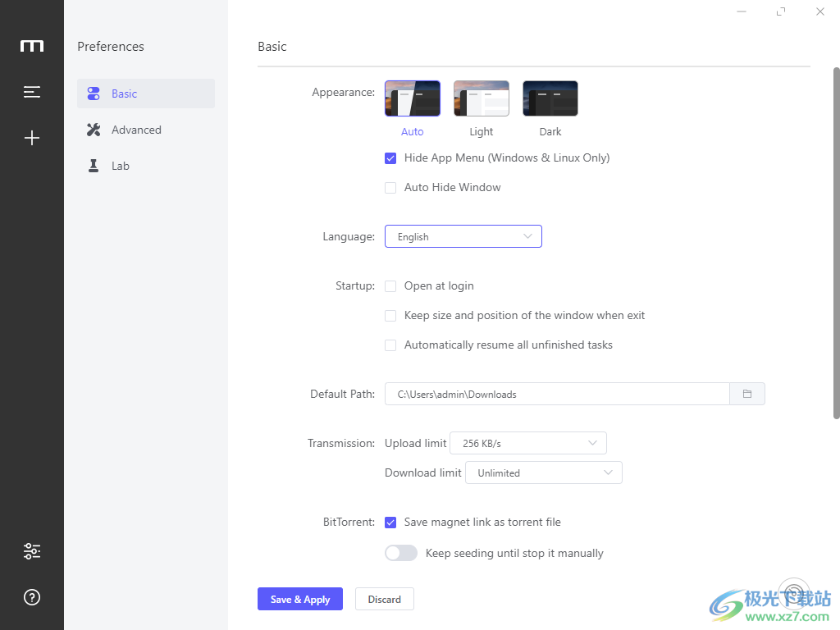This screenshot has width=840, height=630.
Task: Toggle Keep seeding until stop manually switch
Action: 401,553
